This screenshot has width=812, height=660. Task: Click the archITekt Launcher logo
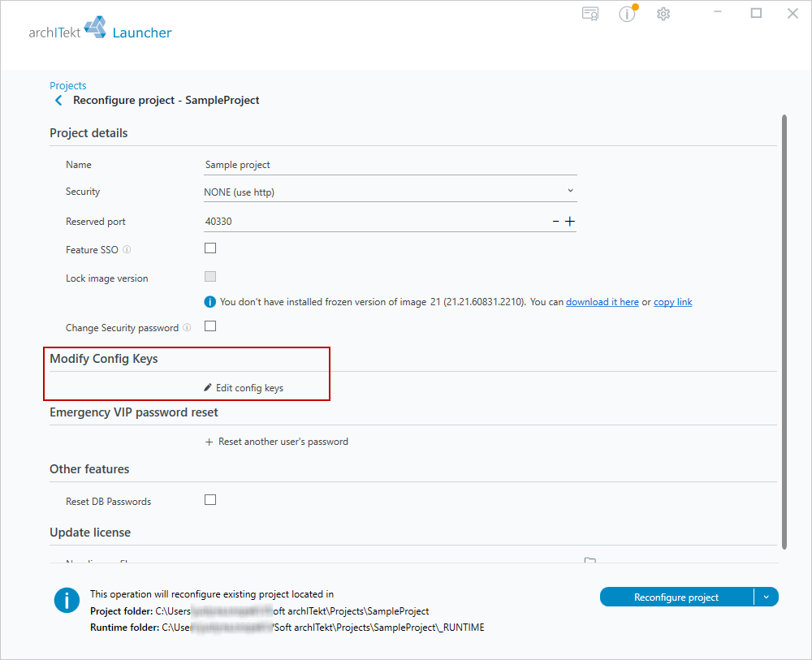100,28
